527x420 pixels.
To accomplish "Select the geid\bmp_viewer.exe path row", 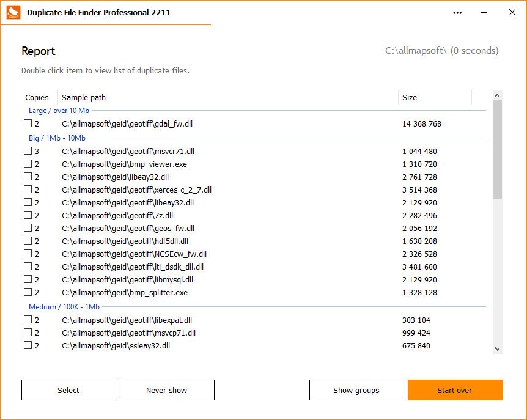I will 124,164.
